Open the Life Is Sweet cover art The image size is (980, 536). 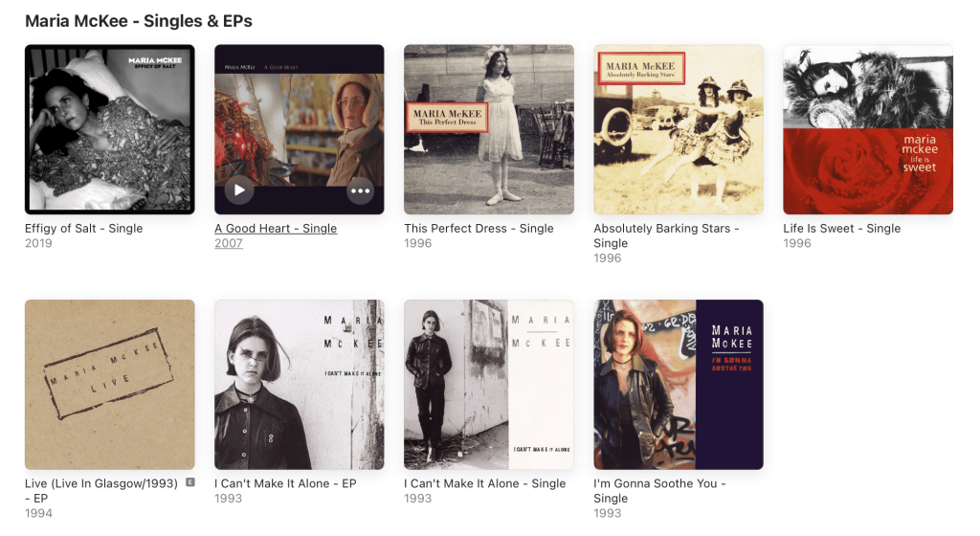pos(868,129)
